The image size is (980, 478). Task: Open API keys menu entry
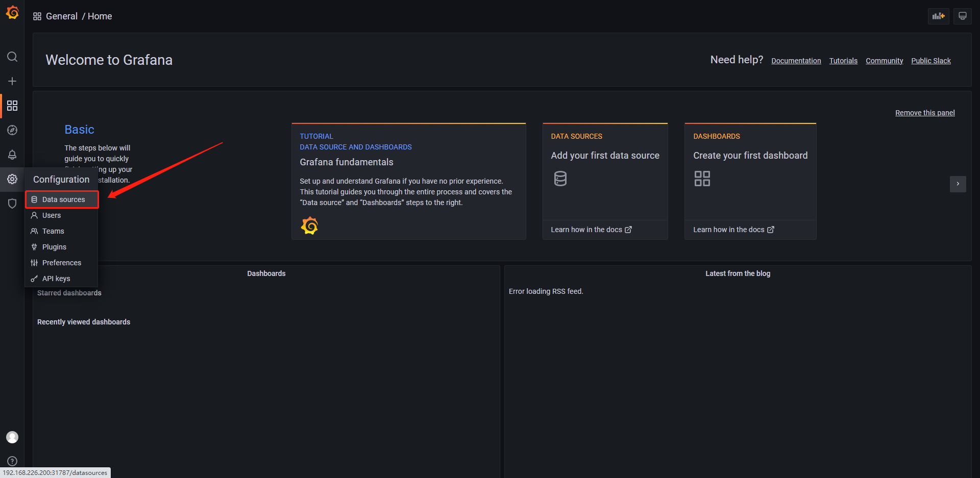pyautogui.click(x=56, y=279)
